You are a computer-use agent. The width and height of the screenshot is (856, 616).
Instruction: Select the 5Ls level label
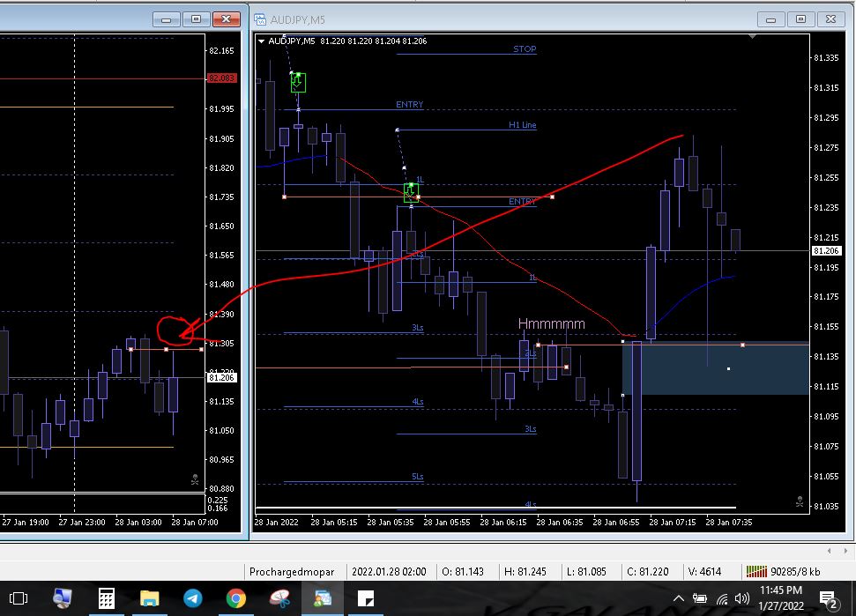click(x=418, y=477)
